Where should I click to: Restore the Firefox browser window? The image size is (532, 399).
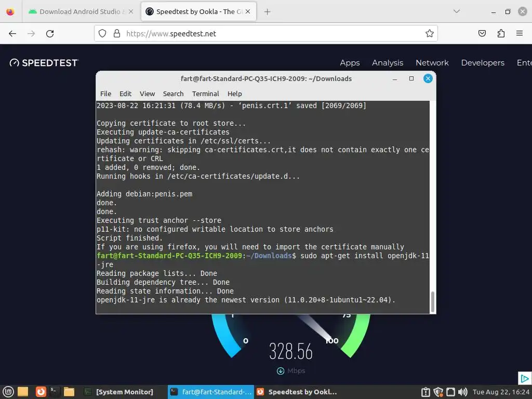[508, 12]
